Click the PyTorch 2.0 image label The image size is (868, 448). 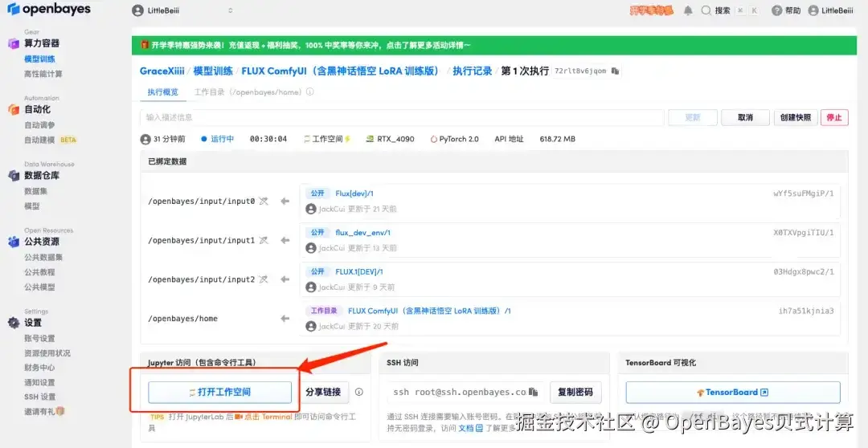tap(454, 139)
